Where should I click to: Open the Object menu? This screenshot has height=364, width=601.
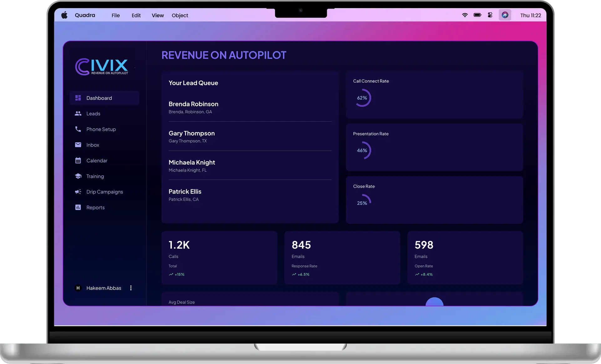pos(180,15)
